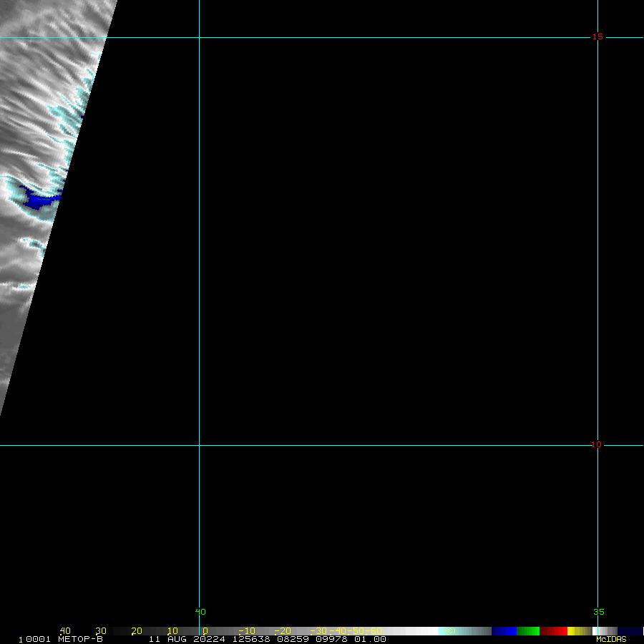
Task: Click the McIDAS label in the bottom corner
Action: pos(611,639)
